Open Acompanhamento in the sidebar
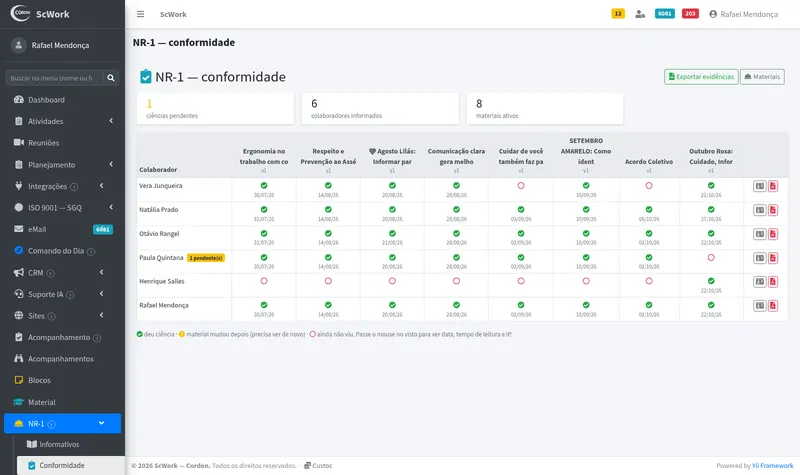This screenshot has width=800, height=475. (x=62, y=337)
